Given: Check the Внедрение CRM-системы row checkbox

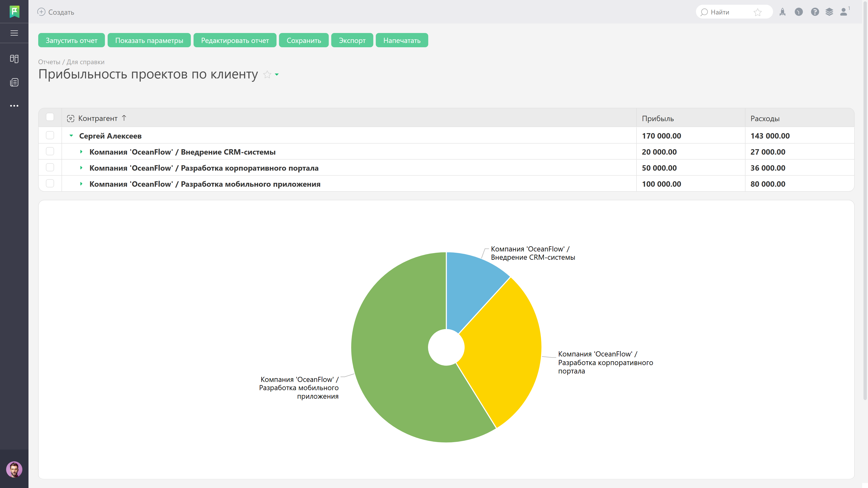Looking at the screenshot, I should tap(50, 151).
